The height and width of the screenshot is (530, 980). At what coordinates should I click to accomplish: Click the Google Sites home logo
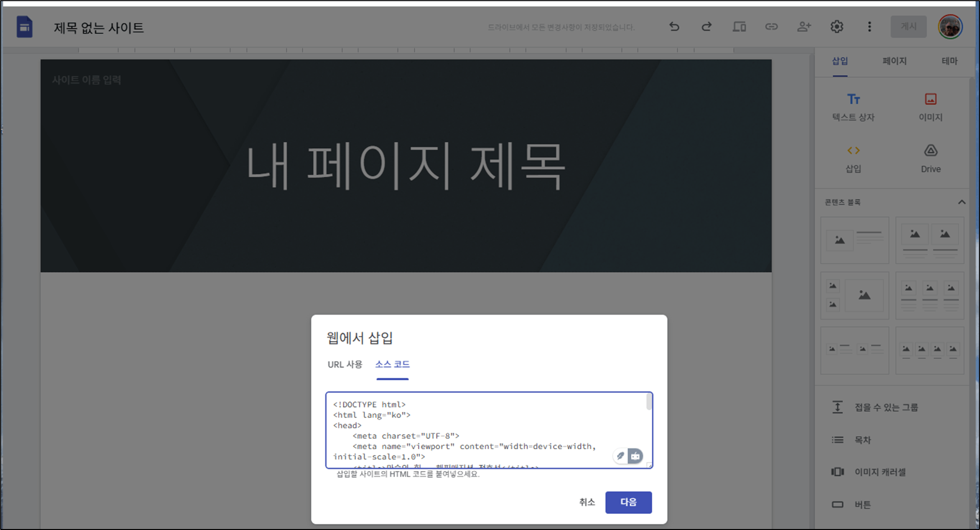pyautogui.click(x=24, y=27)
